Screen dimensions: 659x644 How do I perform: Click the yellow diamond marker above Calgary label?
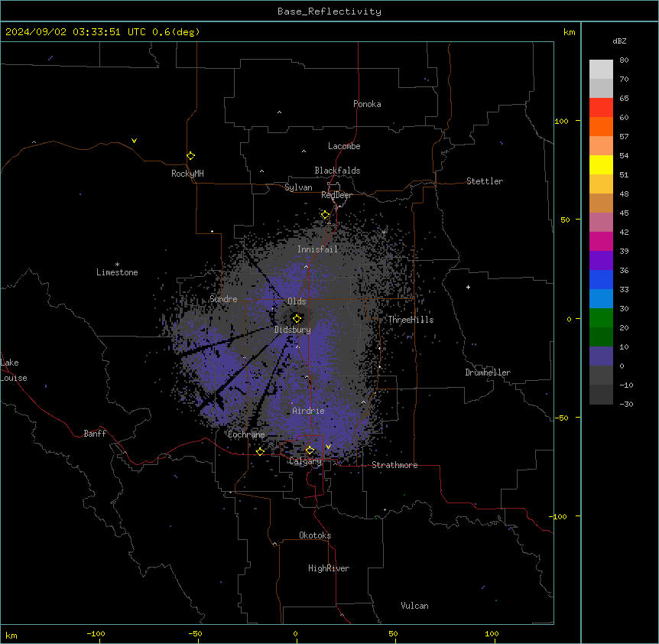pos(310,450)
